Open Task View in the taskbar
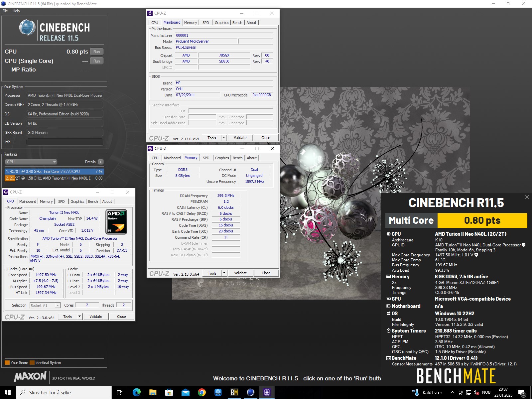 coord(120,392)
